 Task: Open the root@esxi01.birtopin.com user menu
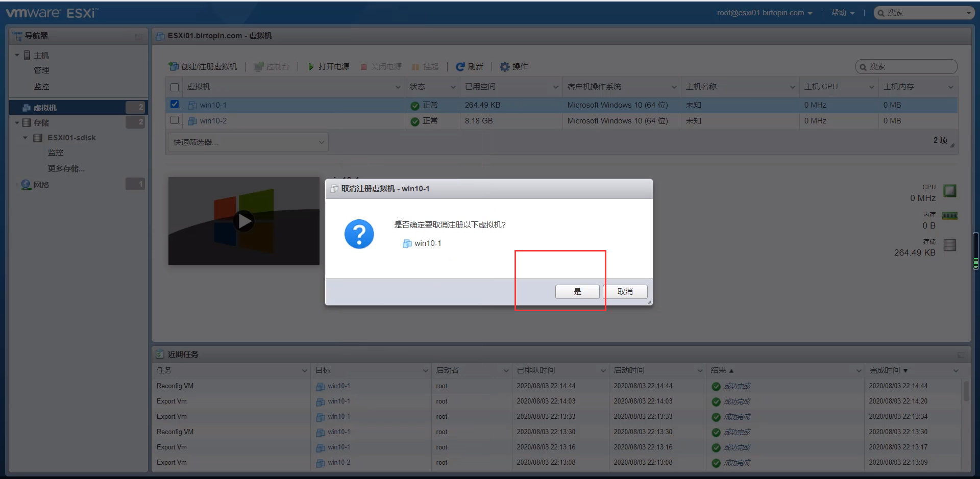click(764, 13)
